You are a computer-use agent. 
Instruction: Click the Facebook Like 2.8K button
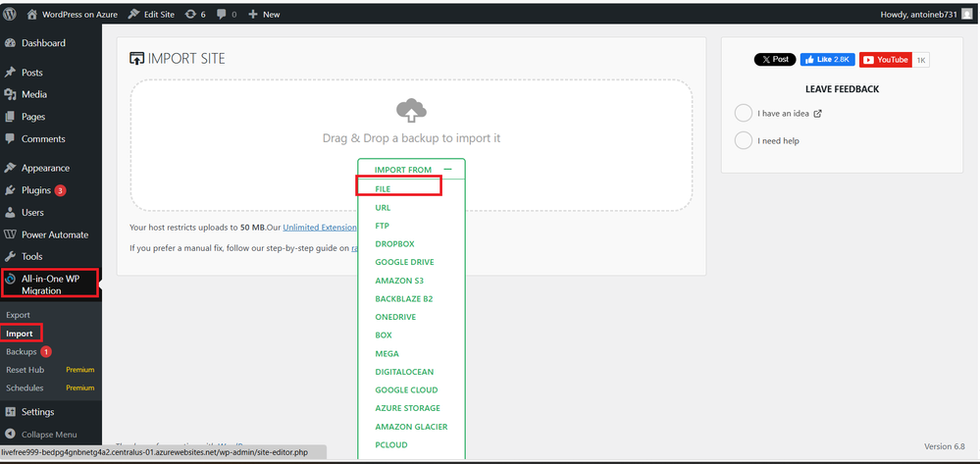[x=828, y=60]
